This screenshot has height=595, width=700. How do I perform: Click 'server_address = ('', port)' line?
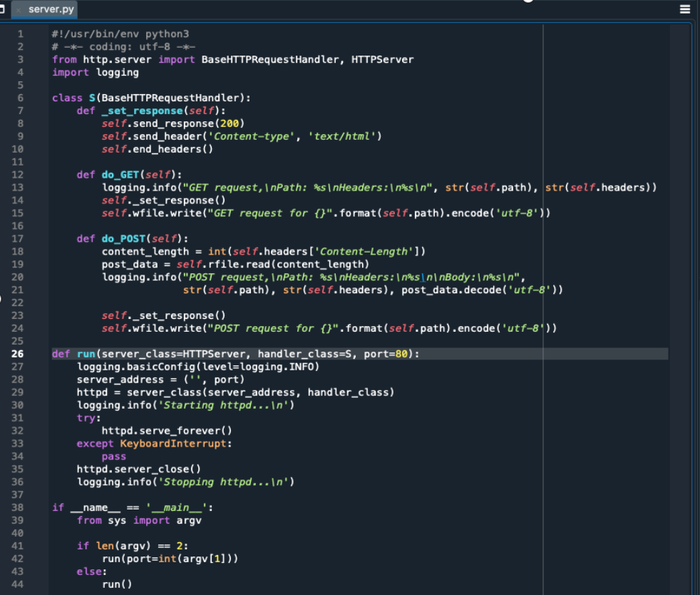pyautogui.click(x=160, y=380)
